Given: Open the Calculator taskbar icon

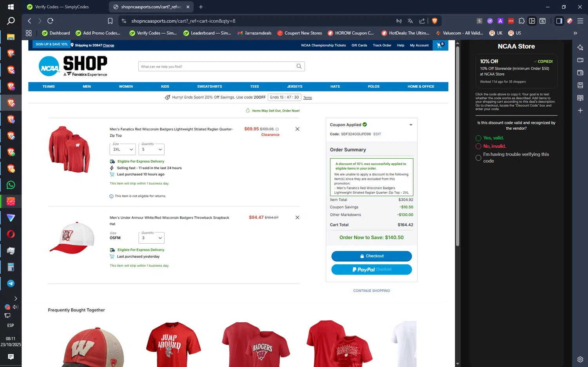Looking at the screenshot, I should coord(11,267).
